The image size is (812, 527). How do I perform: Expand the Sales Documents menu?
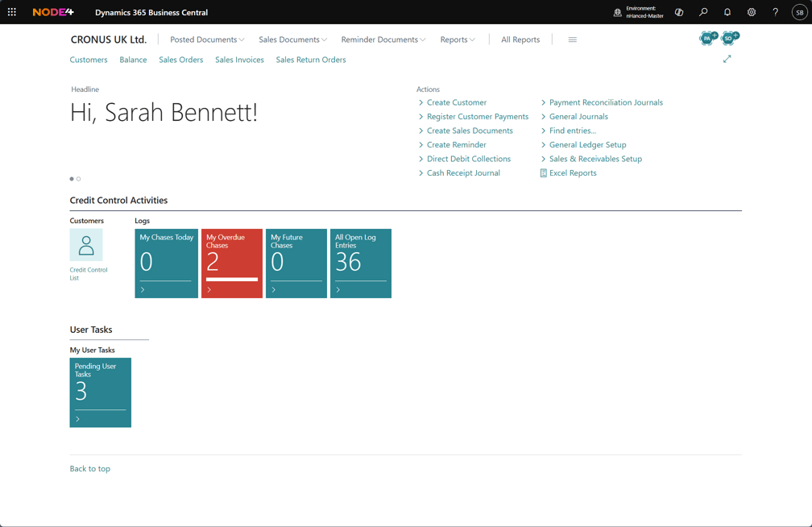pyautogui.click(x=292, y=39)
